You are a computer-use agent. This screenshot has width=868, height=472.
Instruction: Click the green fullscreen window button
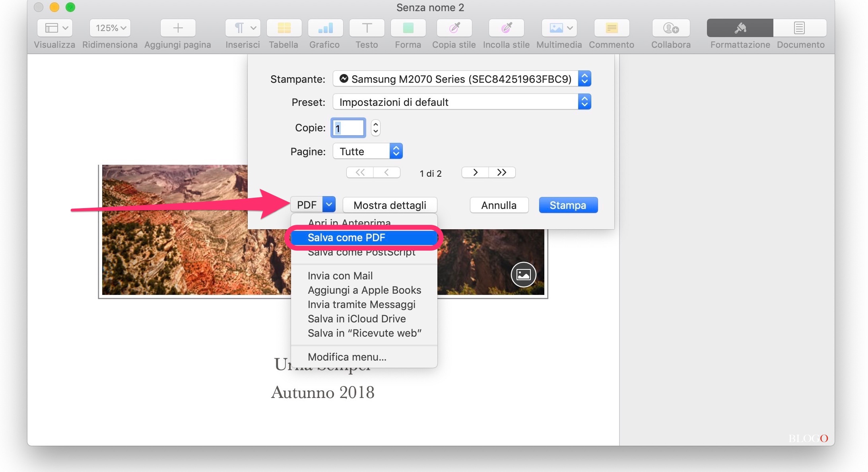click(70, 7)
